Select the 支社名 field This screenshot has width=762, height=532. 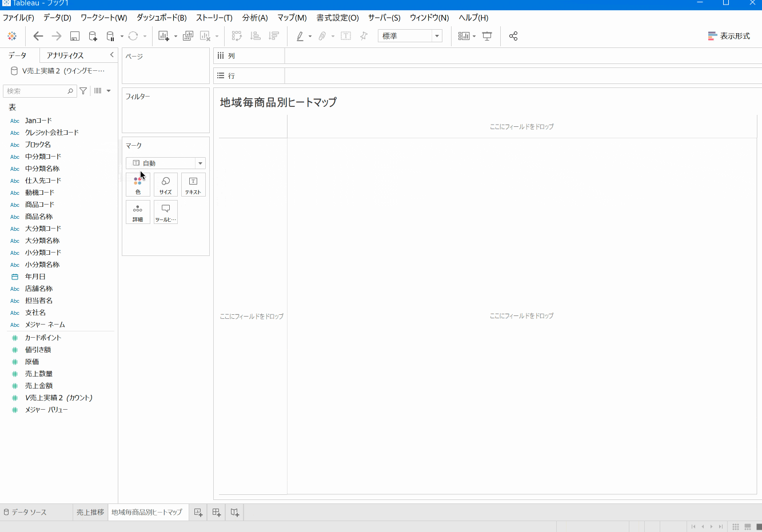(x=35, y=313)
